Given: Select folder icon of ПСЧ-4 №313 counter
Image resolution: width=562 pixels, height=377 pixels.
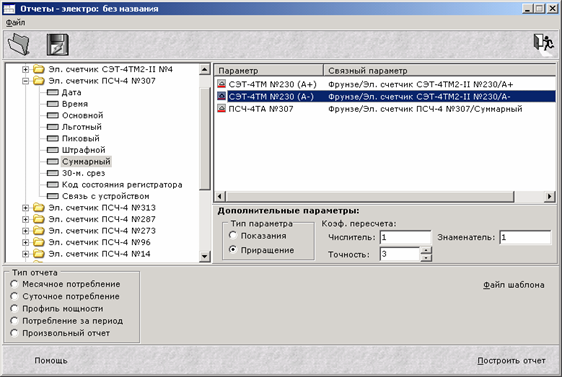Looking at the screenshot, I should pos(39,207).
